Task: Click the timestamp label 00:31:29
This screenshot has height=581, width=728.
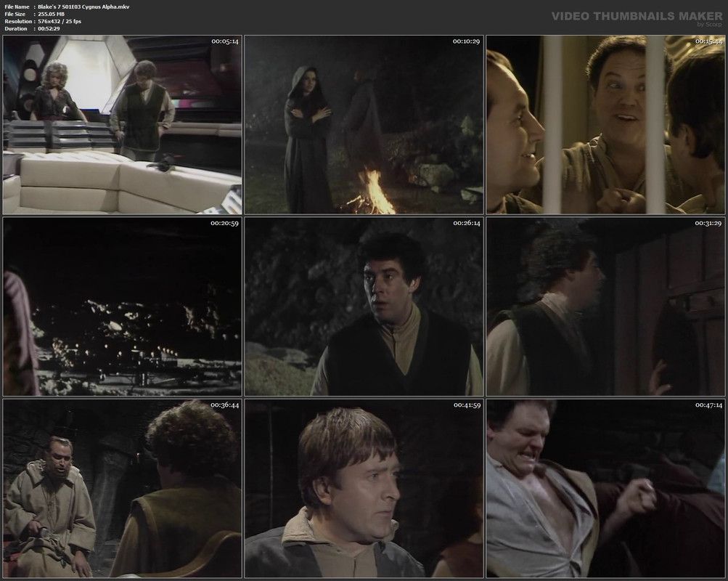Action: [x=708, y=224]
